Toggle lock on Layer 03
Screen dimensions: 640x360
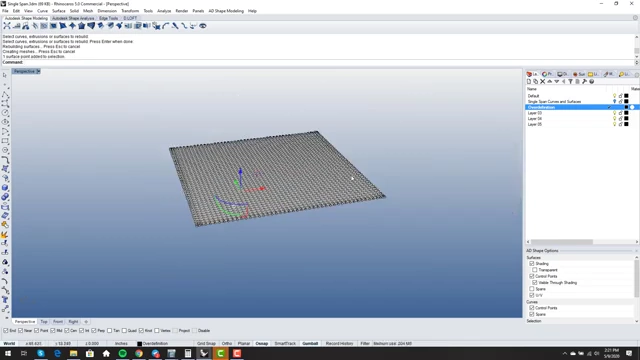point(620,113)
